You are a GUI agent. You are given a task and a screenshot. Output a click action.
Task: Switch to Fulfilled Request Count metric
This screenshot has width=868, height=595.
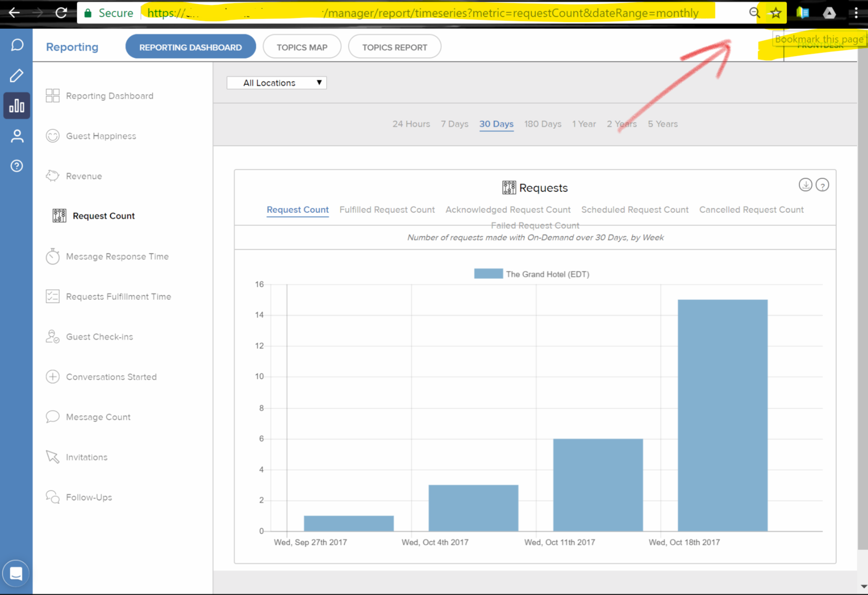(x=387, y=210)
